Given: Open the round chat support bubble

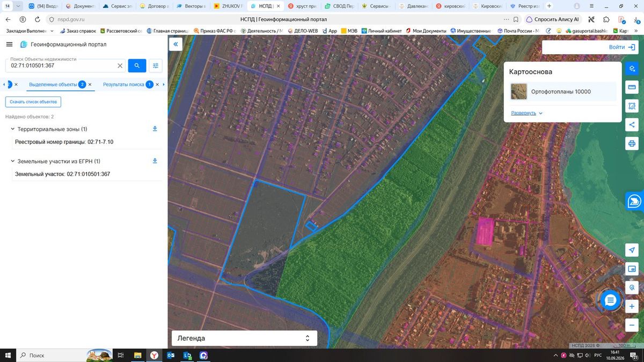Looking at the screenshot, I should click(610, 300).
